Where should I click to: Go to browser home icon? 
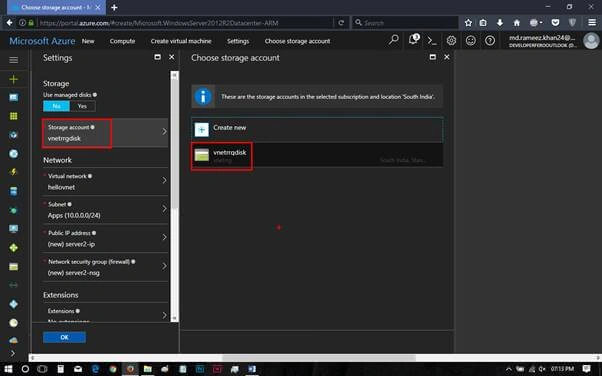517,23
